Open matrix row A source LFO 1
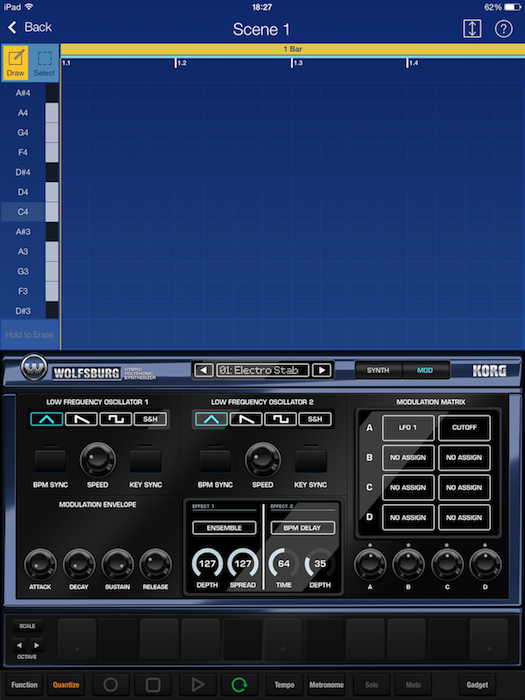 [408, 428]
